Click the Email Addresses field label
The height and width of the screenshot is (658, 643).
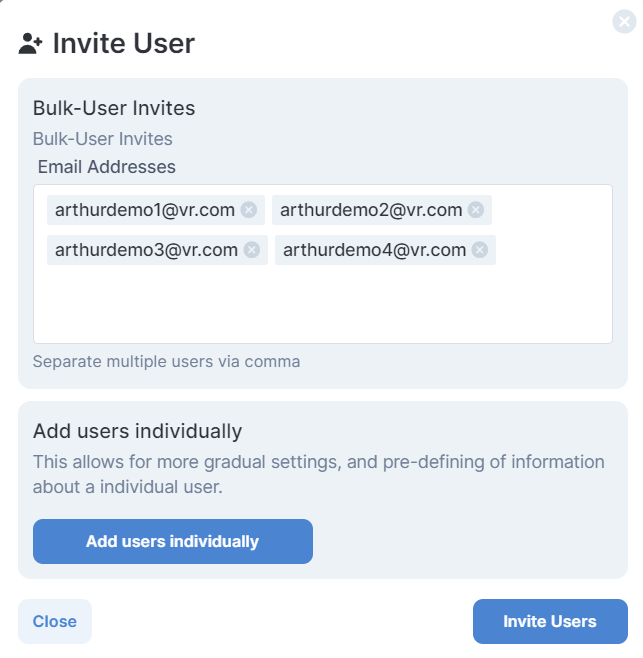tap(107, 167)
